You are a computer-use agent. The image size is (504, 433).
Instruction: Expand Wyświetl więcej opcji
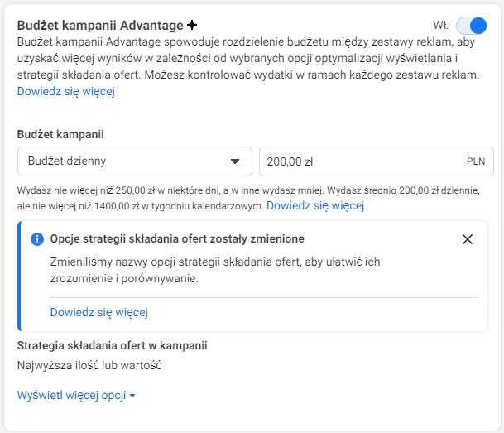[x=71, y=396]
